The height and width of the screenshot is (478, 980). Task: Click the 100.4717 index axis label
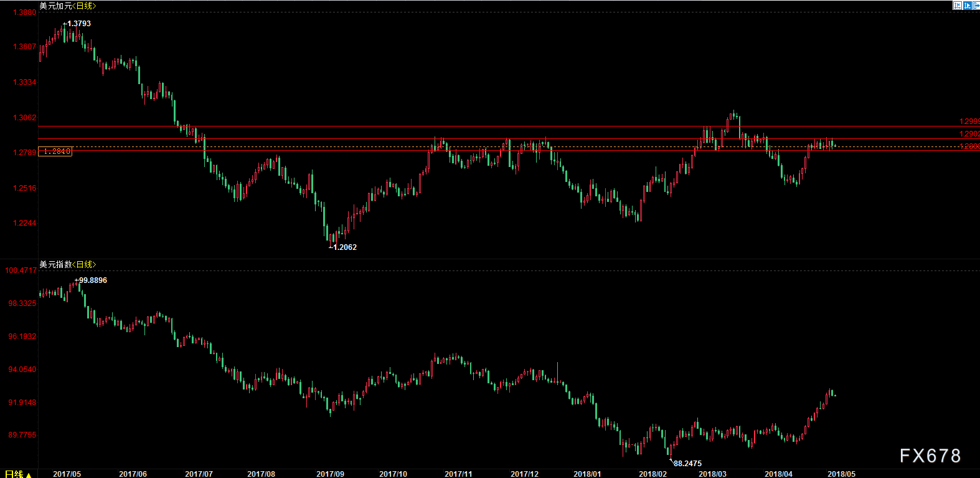(x=21, y=270)
